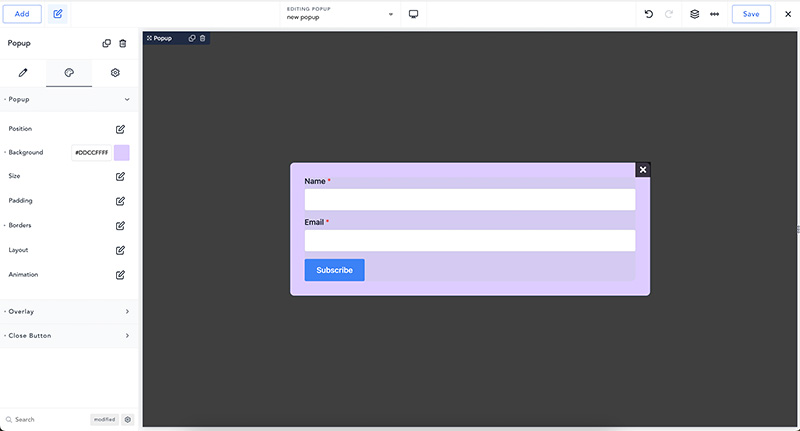Image resolution: width=800 pixels, height=431 pixels.
Task: Switch to the palette design tab
Action: [69, 73]
